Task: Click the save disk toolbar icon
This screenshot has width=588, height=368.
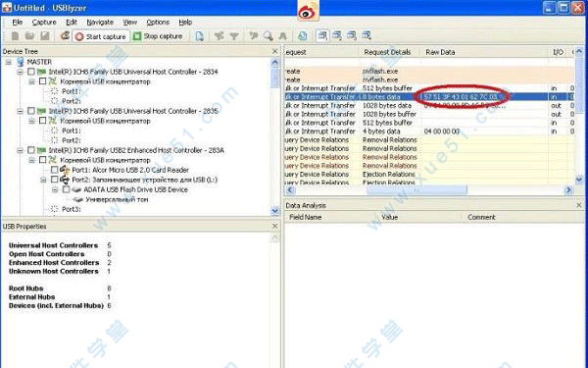Action: (45, 36)
